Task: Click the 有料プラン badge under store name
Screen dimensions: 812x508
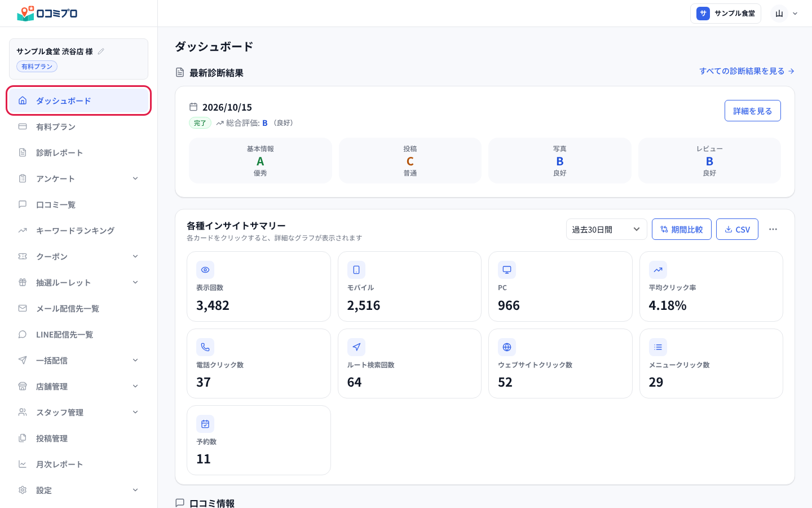Action: [x=37, y=67]
